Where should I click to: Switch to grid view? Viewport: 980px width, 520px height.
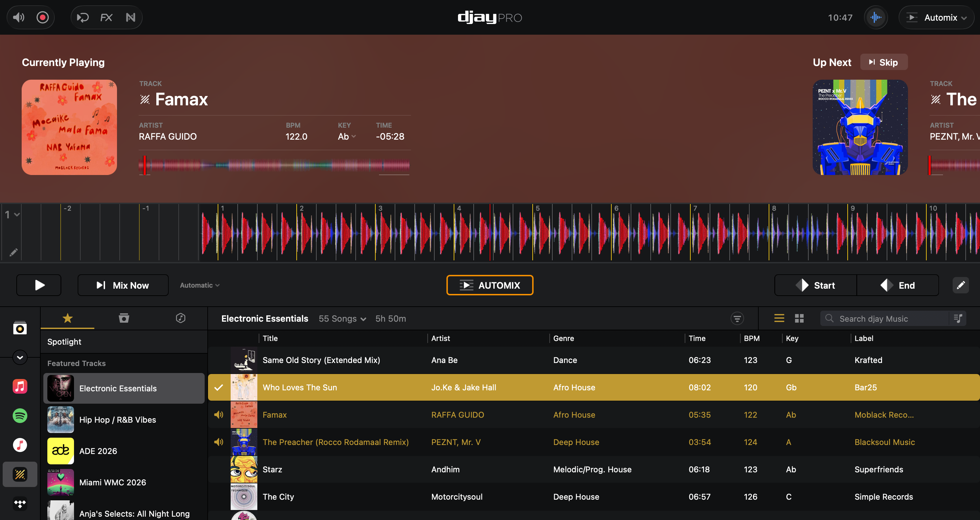point(799,318)
